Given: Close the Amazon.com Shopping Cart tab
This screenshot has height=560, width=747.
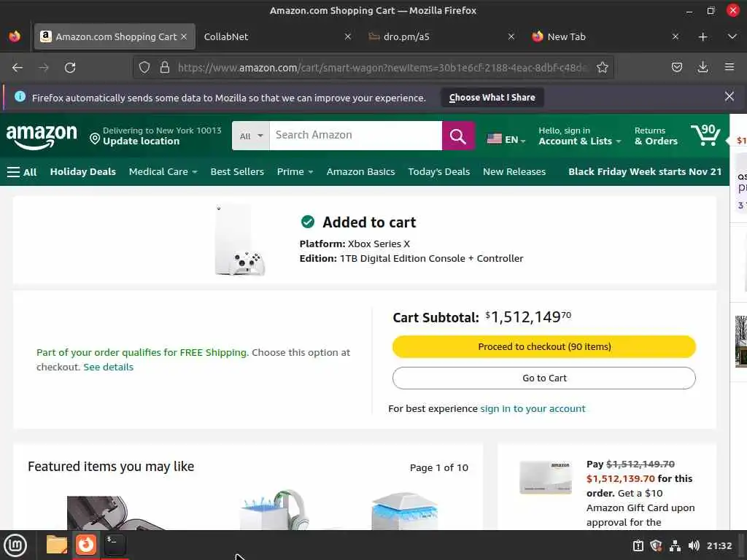Looking at the screenshot, I should tap(184, 36).
